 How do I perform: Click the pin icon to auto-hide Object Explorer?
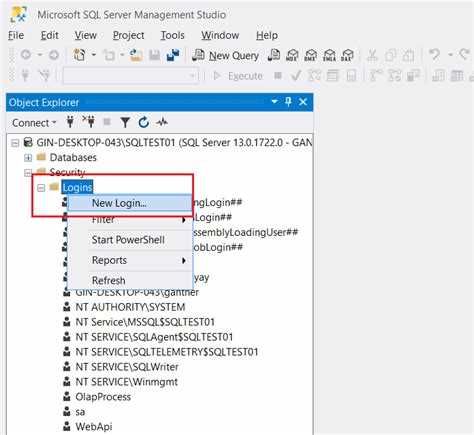[x=288, y=102]
